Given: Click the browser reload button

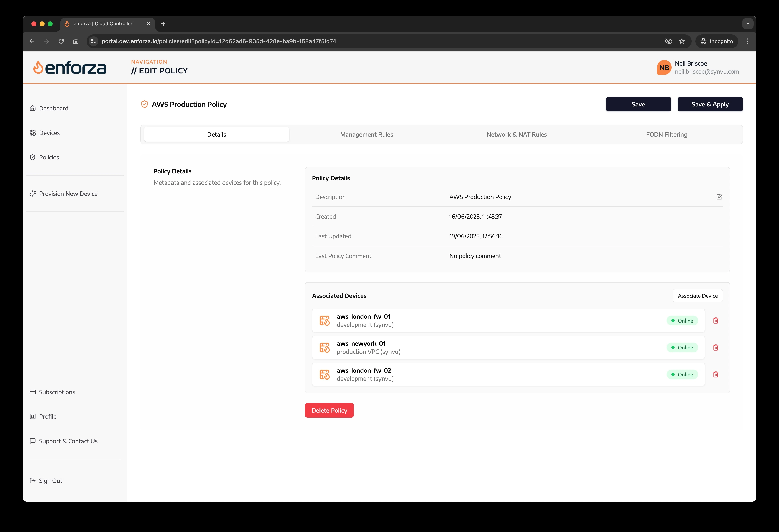Looking at the screenshot, I should (61, 41).
